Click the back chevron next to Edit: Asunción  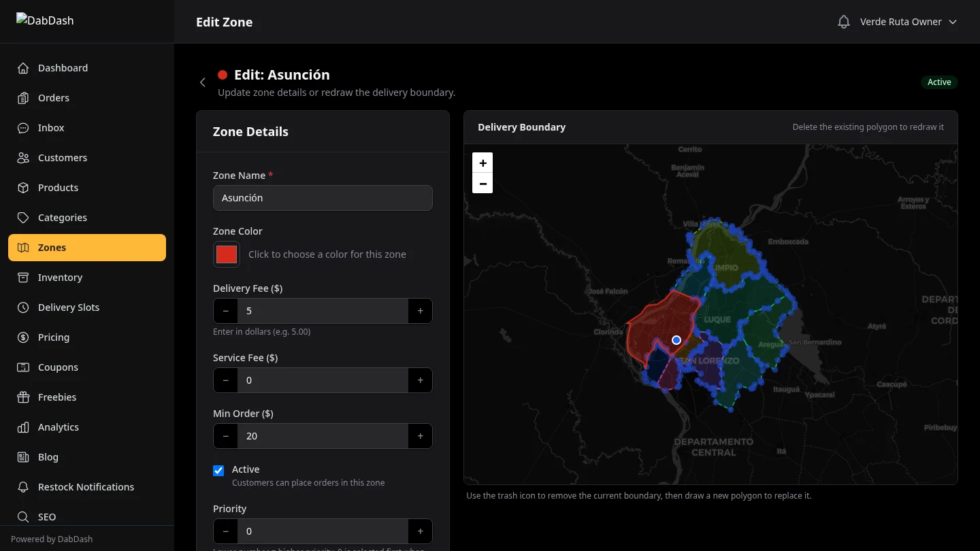point(202,82)
